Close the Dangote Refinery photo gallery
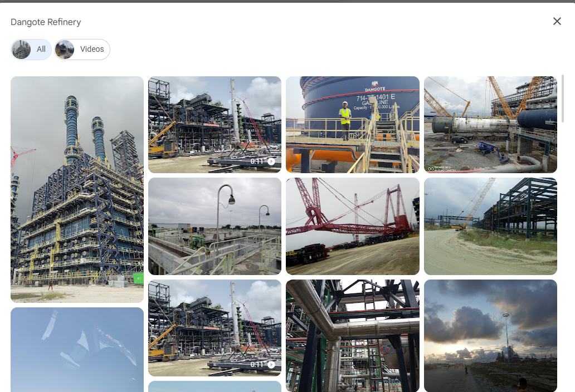The image size is (575, 392). [557, 21]
